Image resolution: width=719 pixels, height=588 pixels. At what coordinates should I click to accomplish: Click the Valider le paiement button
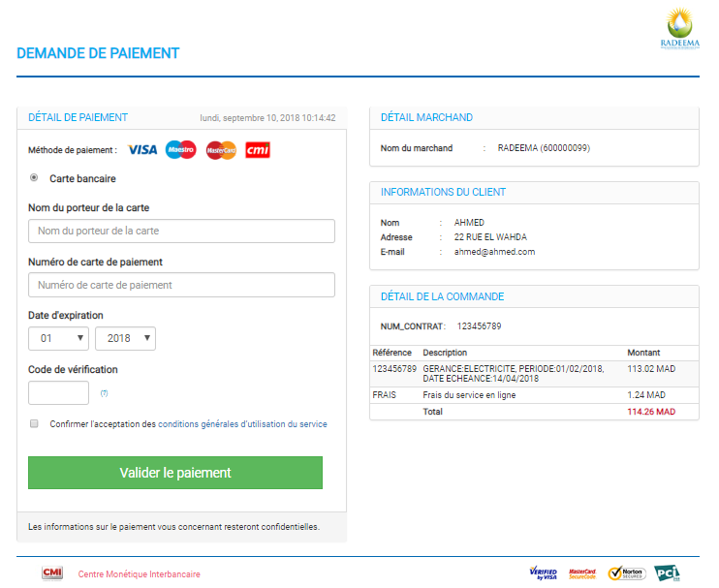175,473
